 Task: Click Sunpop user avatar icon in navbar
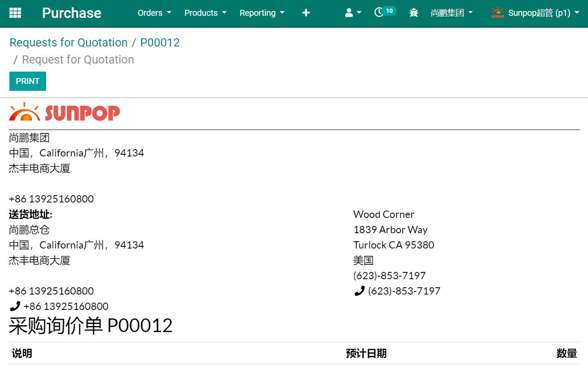point(498,13)
